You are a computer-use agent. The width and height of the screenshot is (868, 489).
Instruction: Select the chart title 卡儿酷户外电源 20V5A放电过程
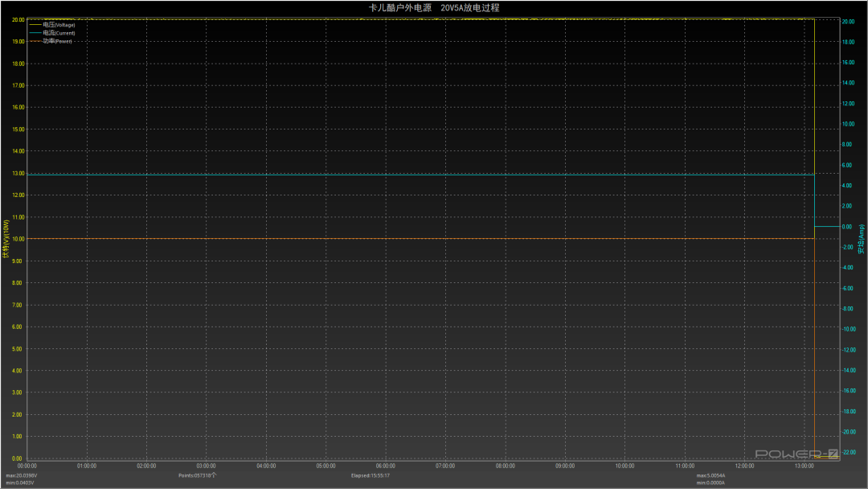[x=434, y=8]
